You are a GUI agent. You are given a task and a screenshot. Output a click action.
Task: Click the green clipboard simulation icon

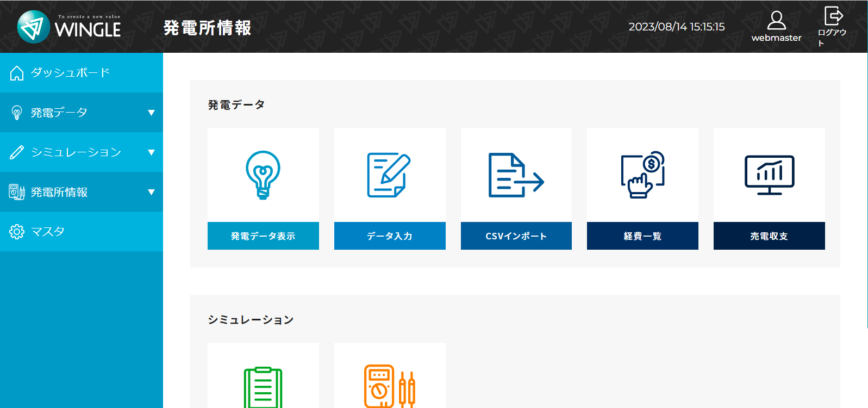point(263,387)
